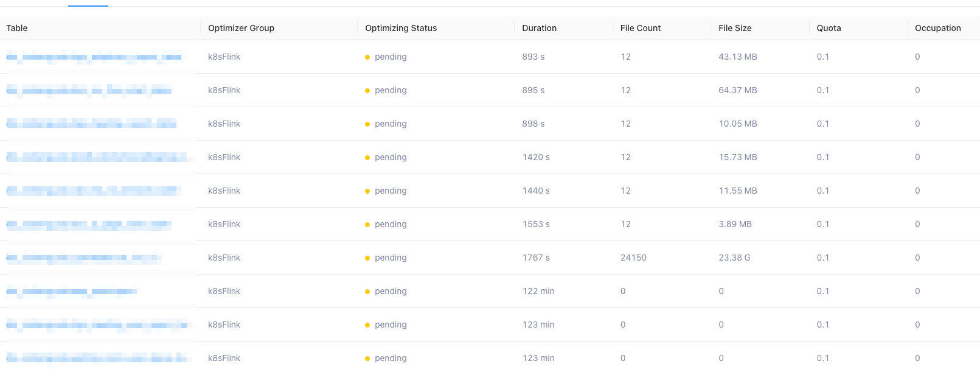980x372 pixels.
Task: Click the Optimizing Status column header
Action: click(x=401, y=28)
